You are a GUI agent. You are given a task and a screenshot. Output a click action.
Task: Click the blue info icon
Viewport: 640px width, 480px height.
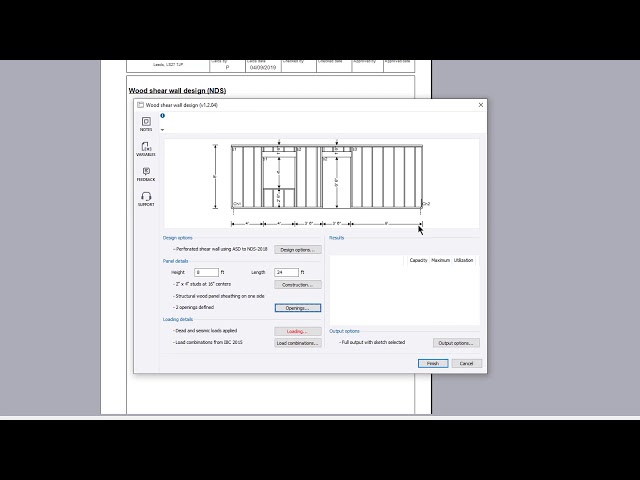(x=162, y=116)
